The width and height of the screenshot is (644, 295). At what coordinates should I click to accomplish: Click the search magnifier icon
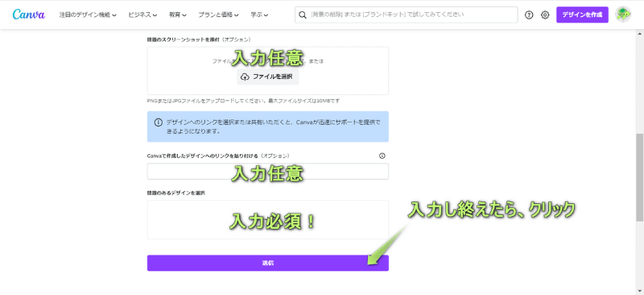coord(303,15)
